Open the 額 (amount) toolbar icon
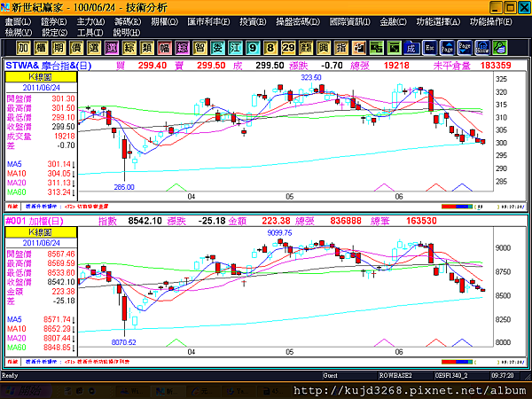 tap(306, 48)
